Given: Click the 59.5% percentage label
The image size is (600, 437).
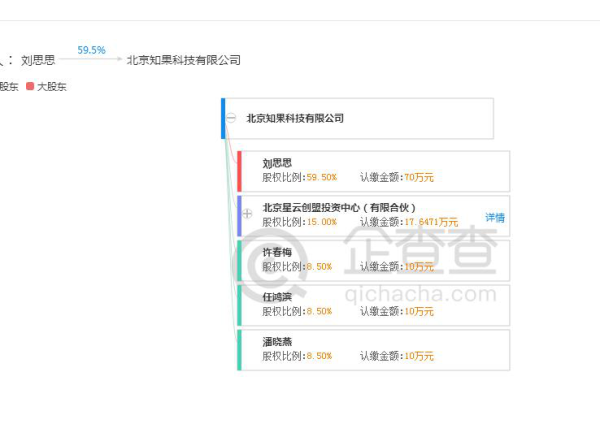Looking at the screenshot, I should click(x=91, y=50).
